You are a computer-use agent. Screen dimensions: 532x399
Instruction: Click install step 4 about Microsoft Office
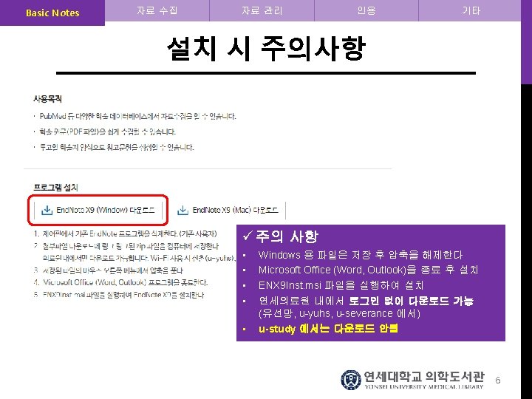(120, 282)
